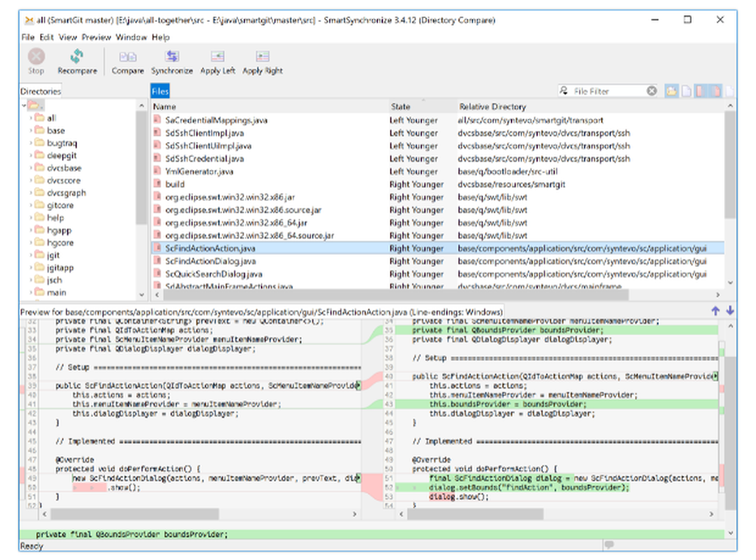Click the File Filter input field
The image size is (756, 560).
609,91
